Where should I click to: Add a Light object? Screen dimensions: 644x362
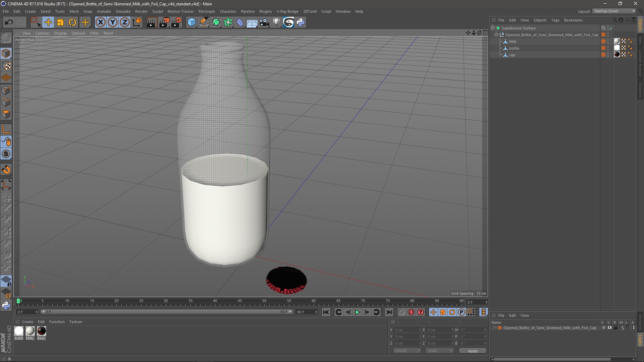[276, 22]
